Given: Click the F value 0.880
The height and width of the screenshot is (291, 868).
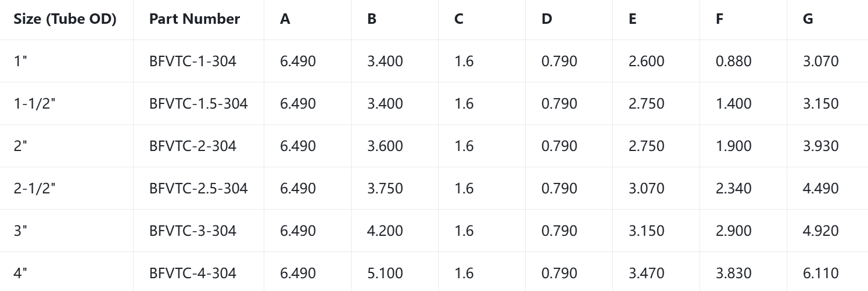Looking at the screenshot, I should [x=734, y=61].
